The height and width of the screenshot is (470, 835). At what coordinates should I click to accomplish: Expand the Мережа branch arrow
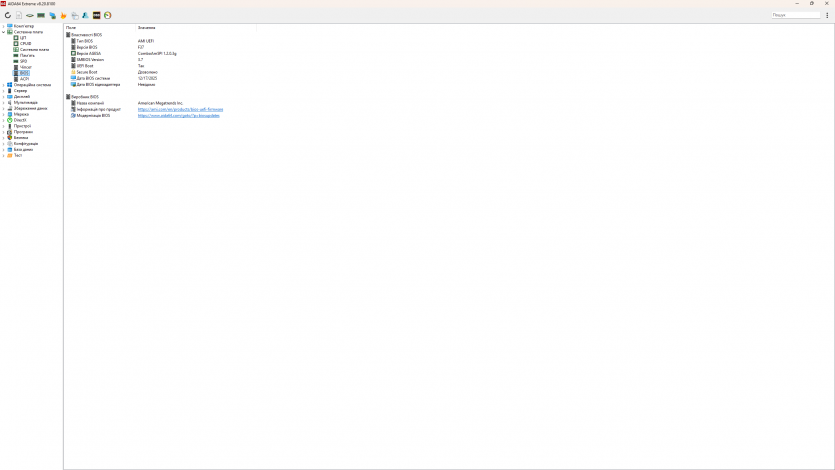pos(3,114)
